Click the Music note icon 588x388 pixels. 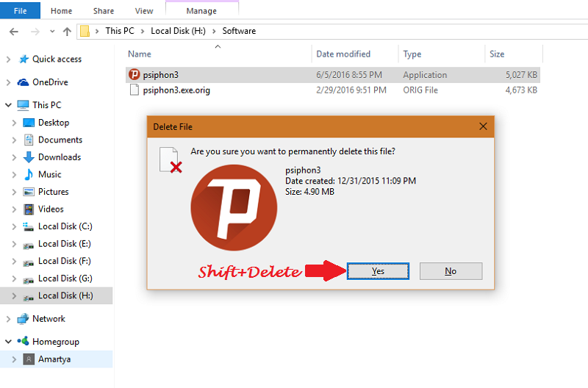click(x=29, y=174)
